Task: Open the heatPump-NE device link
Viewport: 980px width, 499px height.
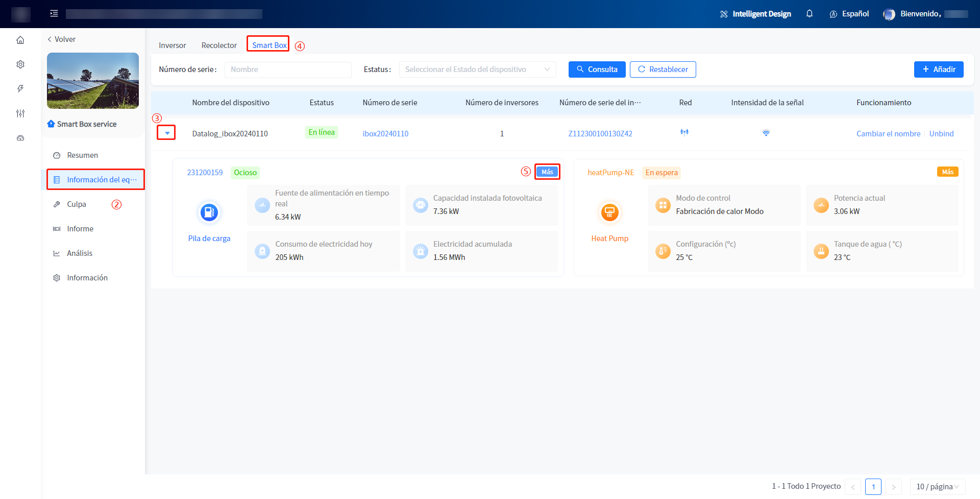Action: [610, 173]
